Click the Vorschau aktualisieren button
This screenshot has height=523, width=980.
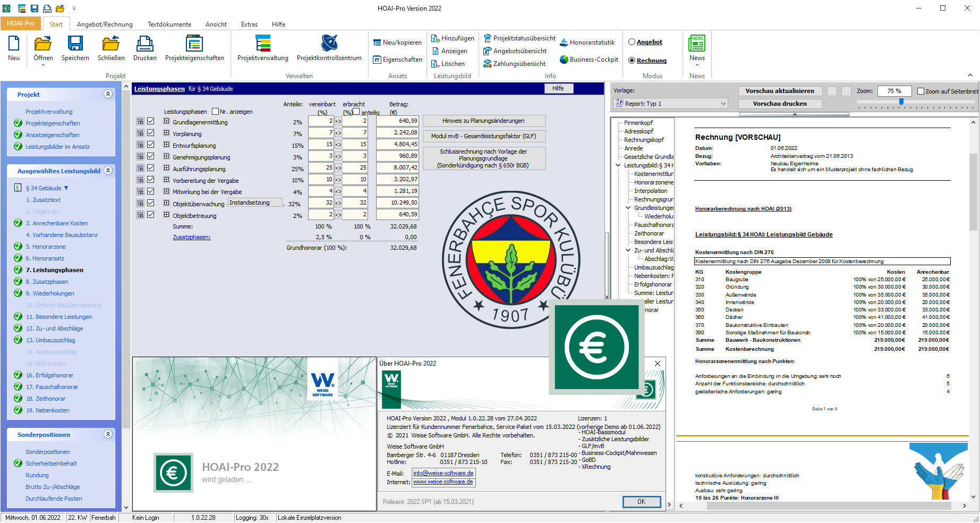click(x=780, y=90)
